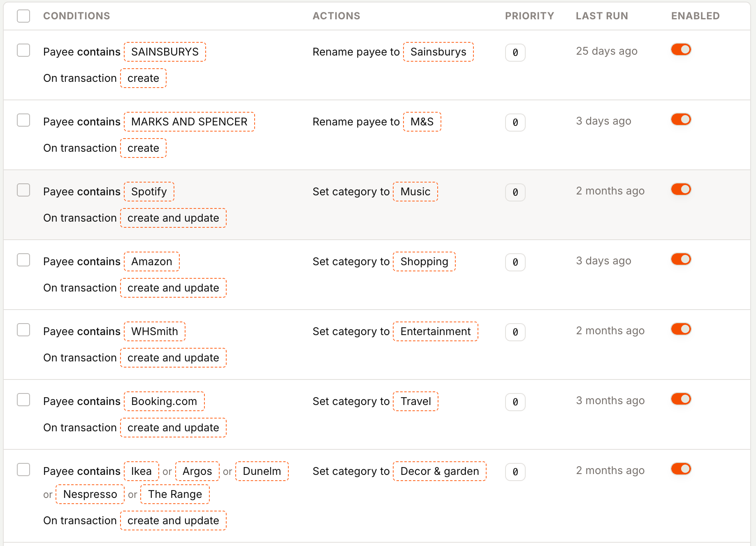This screenshot has width=756, height=546.
Task: Check the Spotify rule row
Action: click(23, 190)
